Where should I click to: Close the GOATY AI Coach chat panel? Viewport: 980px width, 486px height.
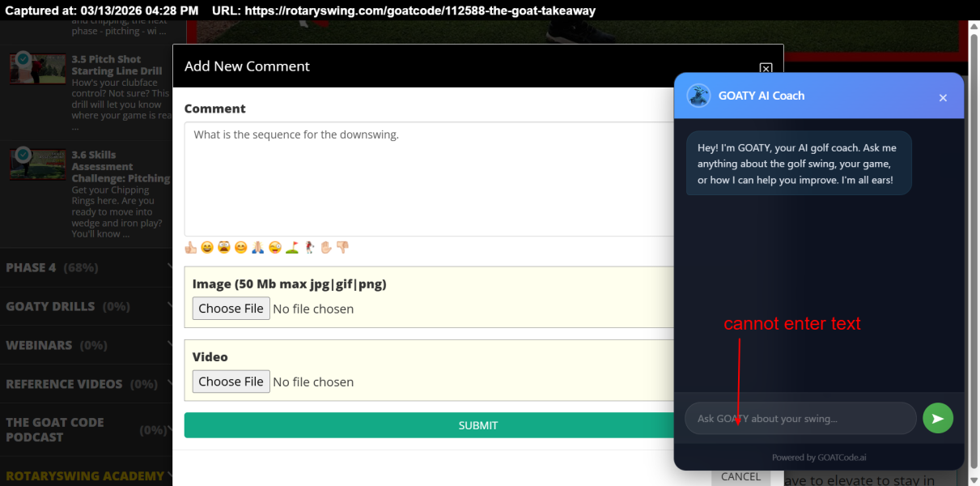point(942,98)
